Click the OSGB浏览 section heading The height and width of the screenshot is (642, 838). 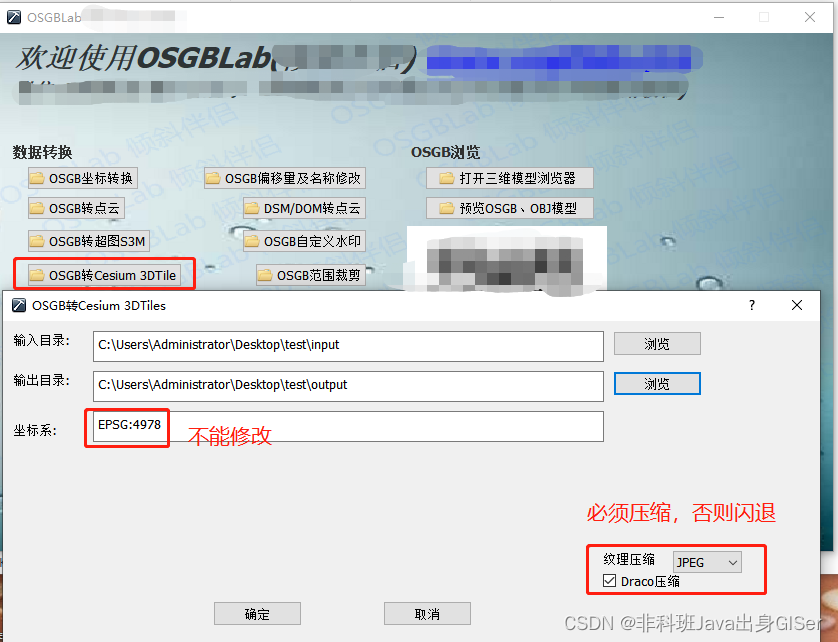tap(445, 152)
